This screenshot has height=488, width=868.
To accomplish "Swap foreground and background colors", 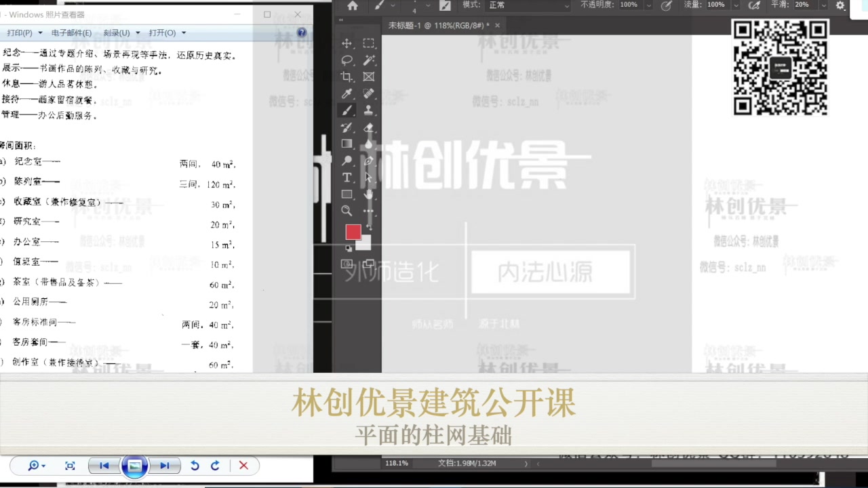I will tap(368, 227).
